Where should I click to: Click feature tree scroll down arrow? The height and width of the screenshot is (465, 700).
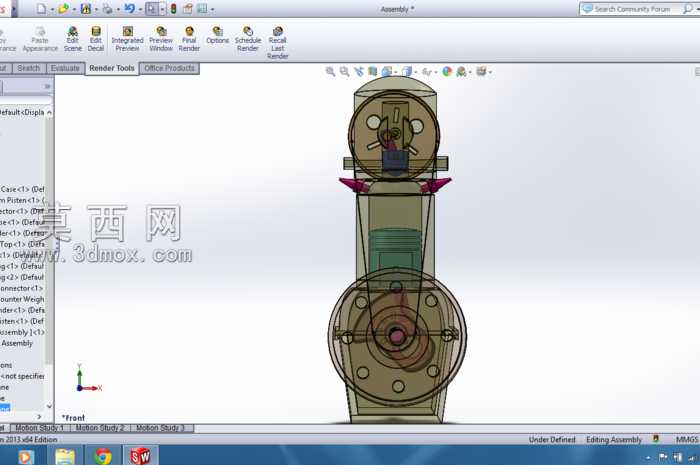click(x=50, y=406)
